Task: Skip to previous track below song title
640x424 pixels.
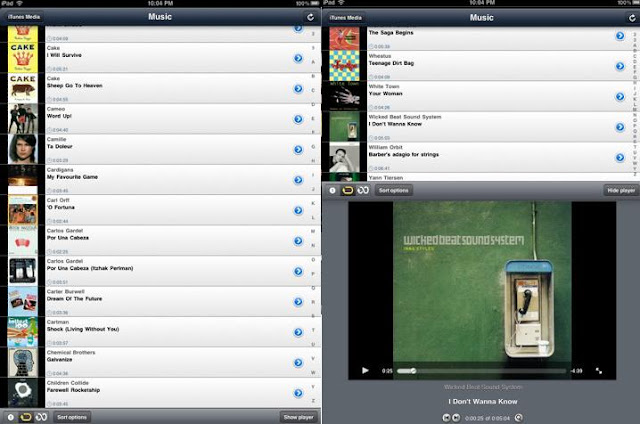Action: point(447,418)
